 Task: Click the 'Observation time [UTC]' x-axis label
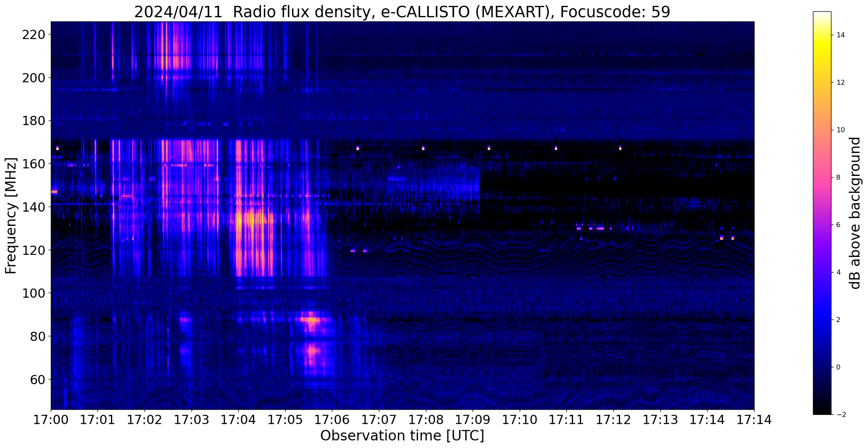(402, 436)
